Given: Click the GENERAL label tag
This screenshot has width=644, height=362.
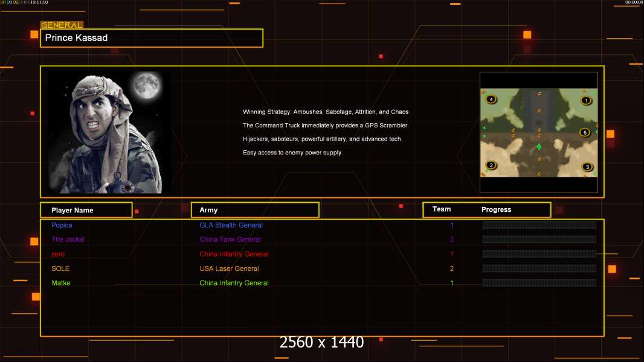Looking at the screenshot, I should (62, 25).
